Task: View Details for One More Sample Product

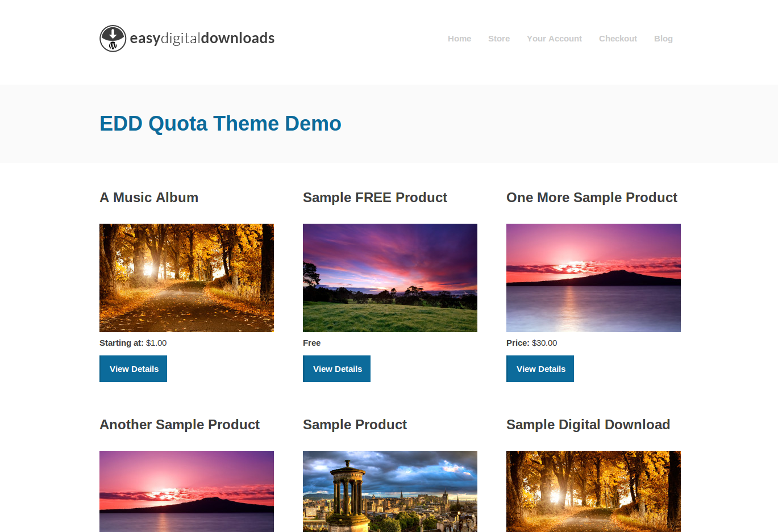Action: [x=540, y=369]
